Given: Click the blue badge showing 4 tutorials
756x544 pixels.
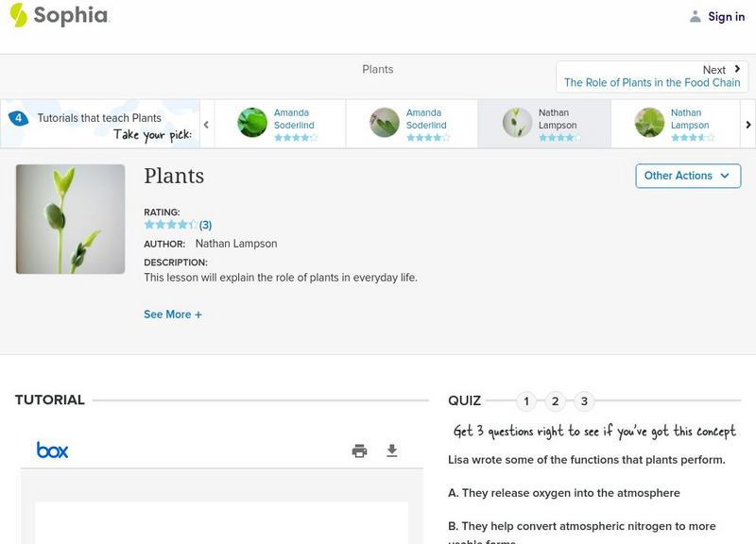Looking at the screenshot, I should tap(17, 117).
